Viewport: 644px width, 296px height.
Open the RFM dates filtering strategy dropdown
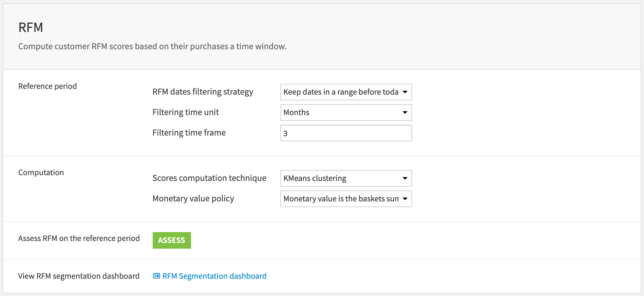tap(346, 92)
